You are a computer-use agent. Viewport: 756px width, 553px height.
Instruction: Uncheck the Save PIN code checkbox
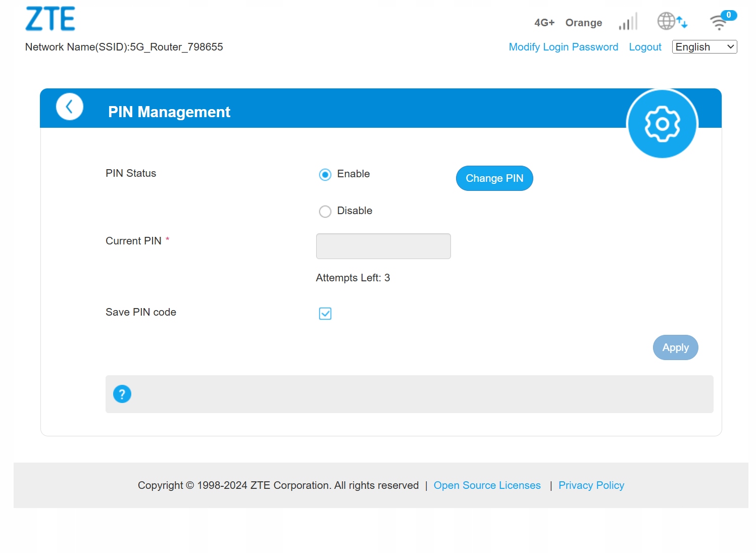point(325,314)
